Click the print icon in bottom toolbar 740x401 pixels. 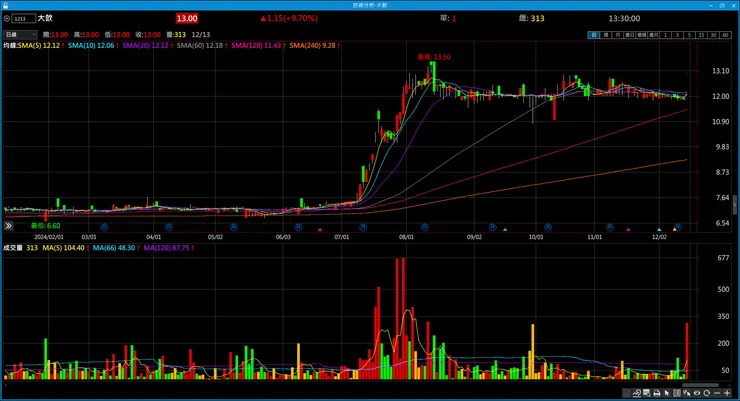(x=656, y=393)
